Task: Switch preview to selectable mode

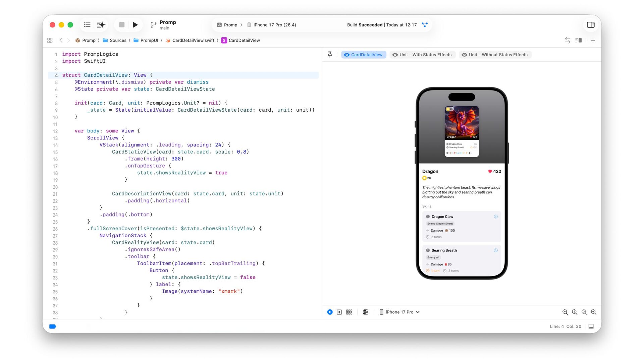Action: [339, 312]
